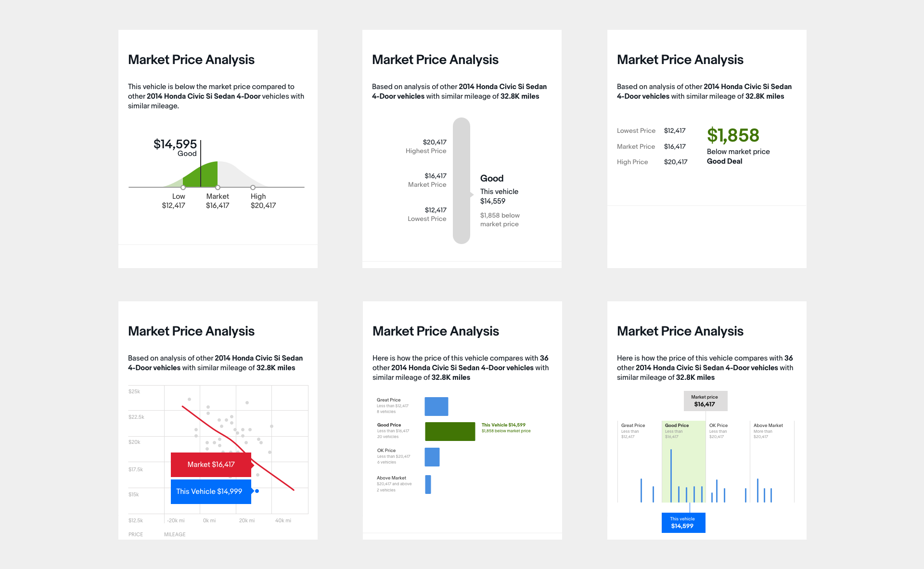Select the Market marker dot on the bell curve axis
Screen dimensions: 924x569
[x=218, y=187]
